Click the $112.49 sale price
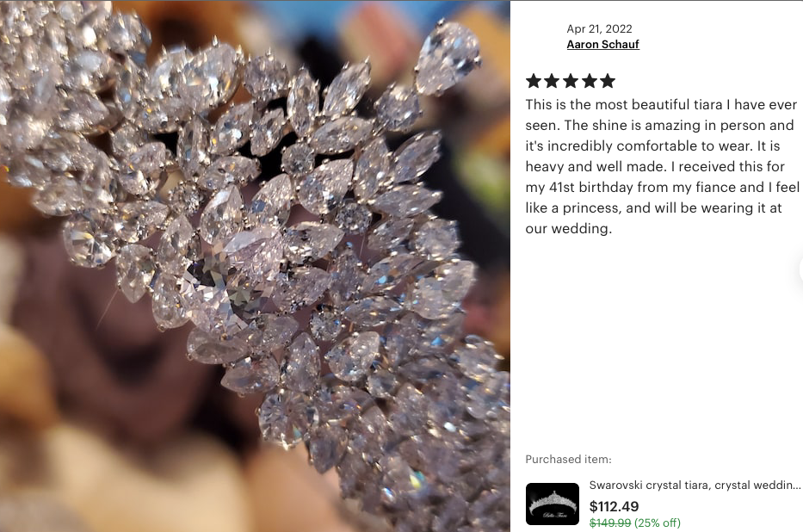The image size is (803, 532). (614, 506)
